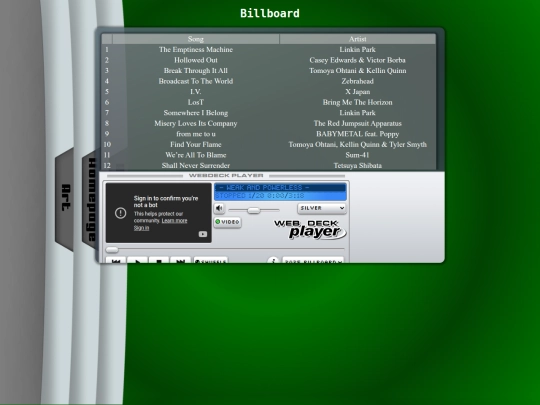Click artist "Sum-41"
540x405 pixels.
click(357, 155)
